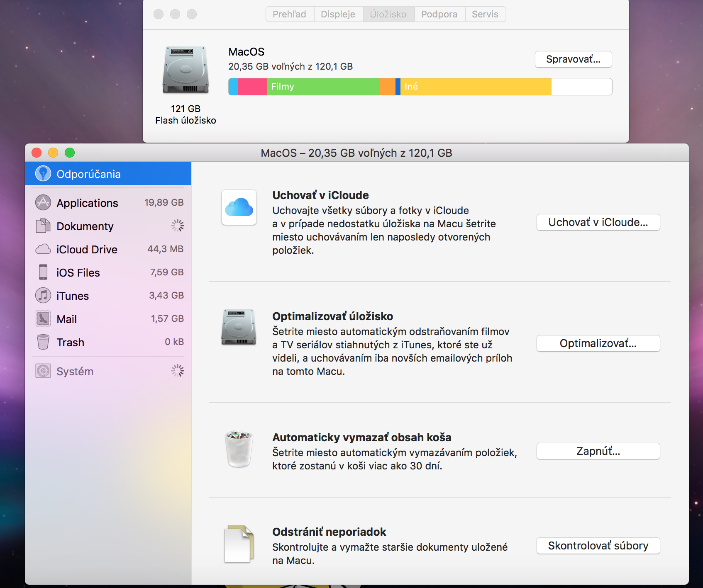Switch to the Displeje tab

point(338,14)
